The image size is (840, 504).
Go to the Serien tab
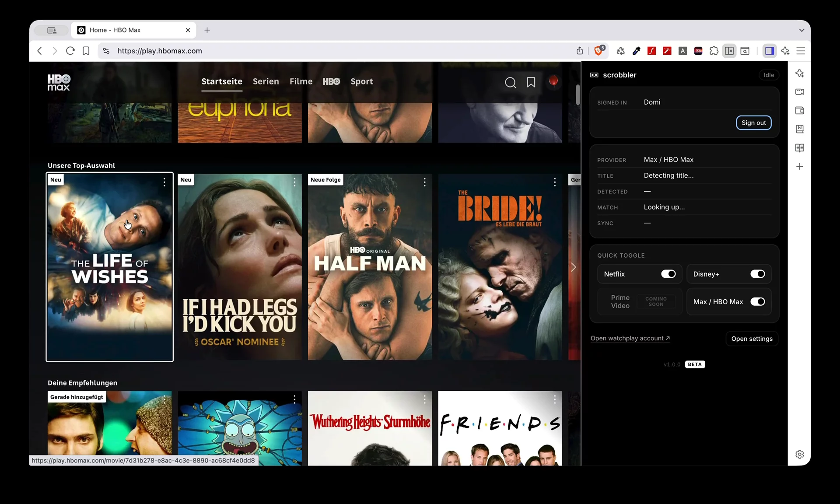(266, 81)
